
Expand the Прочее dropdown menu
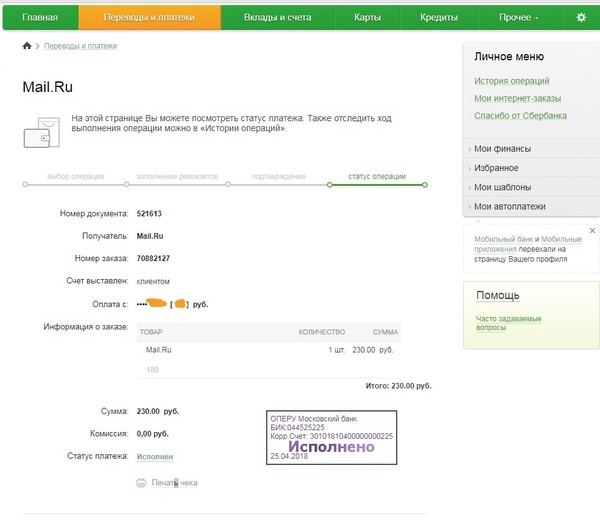coord(518,17)
